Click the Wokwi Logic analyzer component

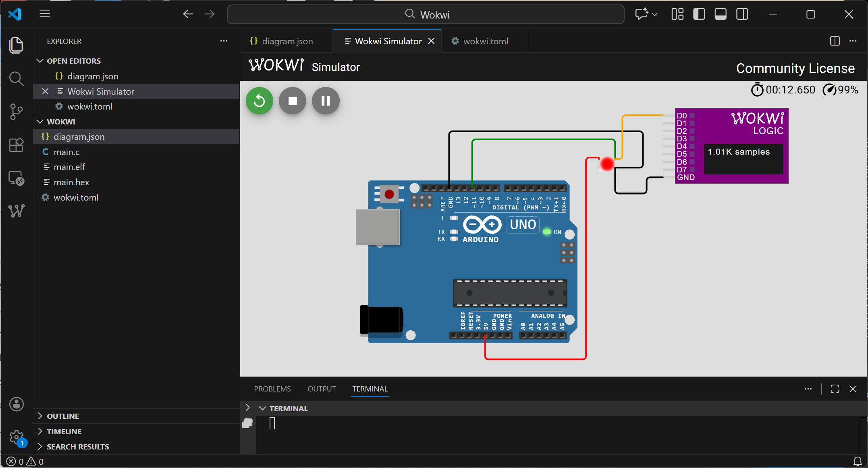731,146
